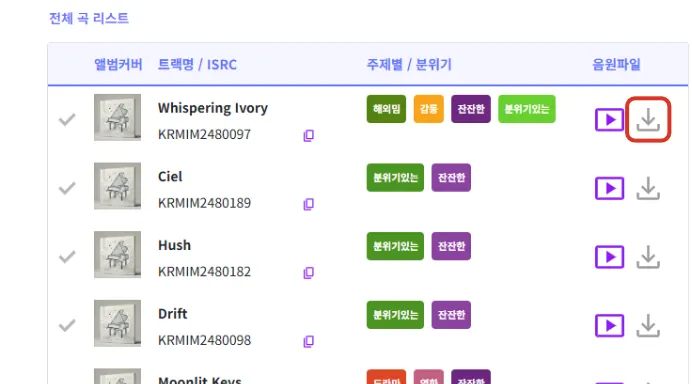Click the 잔잔한 tag in Hush row
The width and height of the screenshot is (692, 384).
pyautogui.click(x=451, y=246)
